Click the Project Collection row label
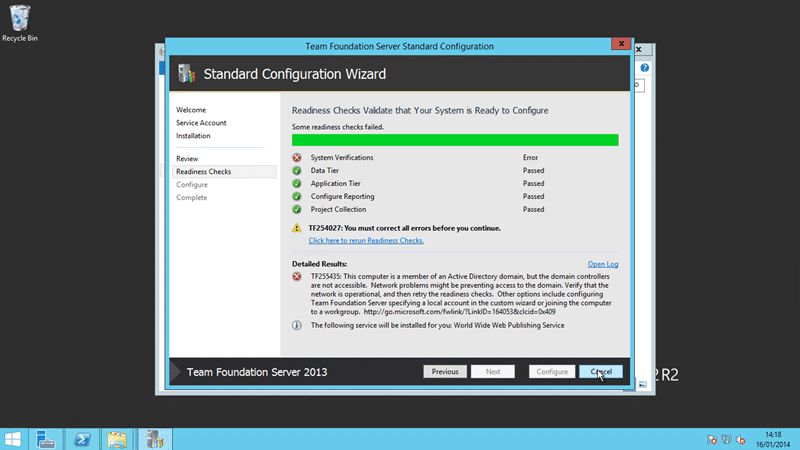The height and width of the screenshot is (450, 800). tap(338, 209)
